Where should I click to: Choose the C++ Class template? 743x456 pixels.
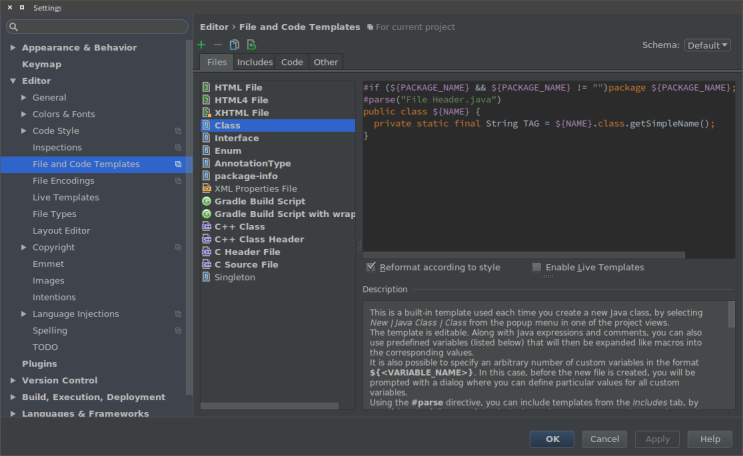[239, 227]
